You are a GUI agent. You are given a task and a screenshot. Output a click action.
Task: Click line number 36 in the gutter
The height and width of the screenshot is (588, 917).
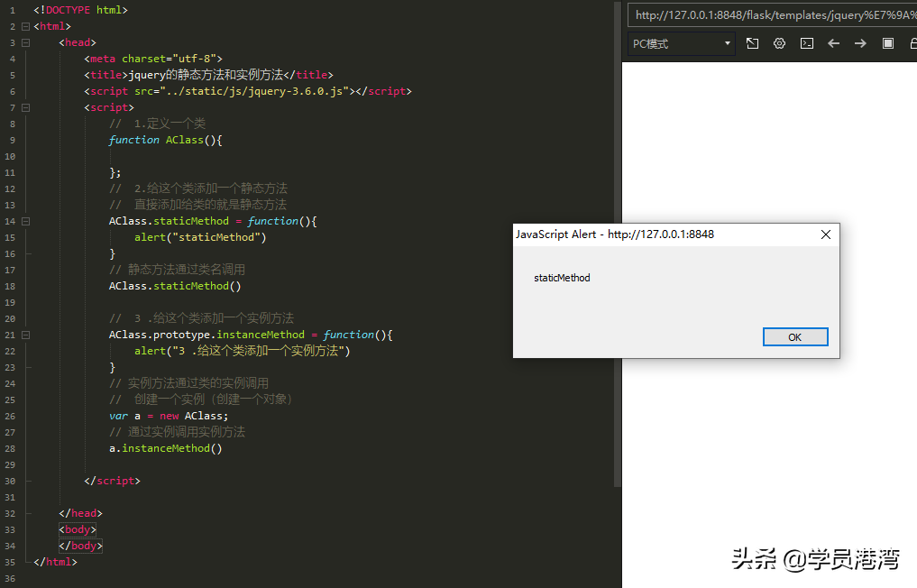[x=10, y=579]
